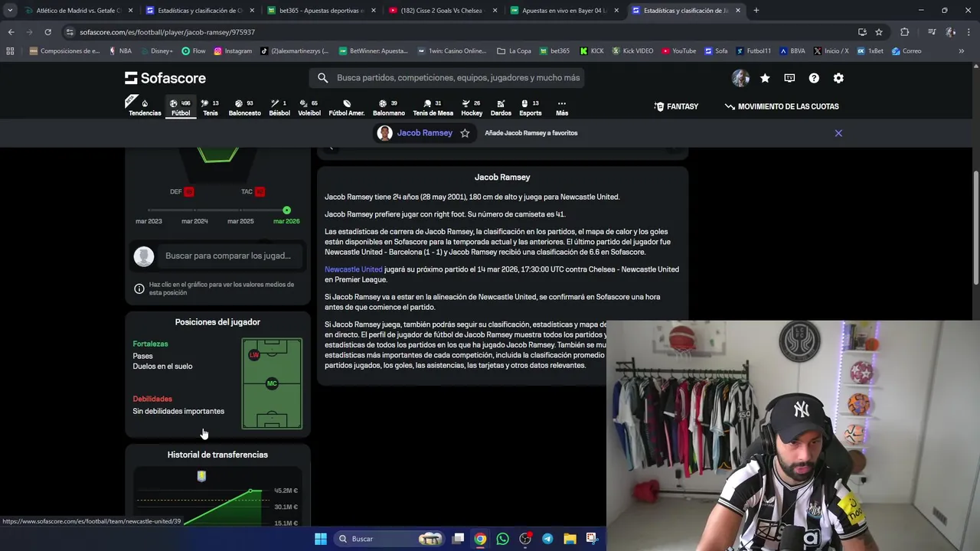The height and width of the screenshot is (551, 980).
Task: Open Sofascore settings gear
Action: click(838, 78)
